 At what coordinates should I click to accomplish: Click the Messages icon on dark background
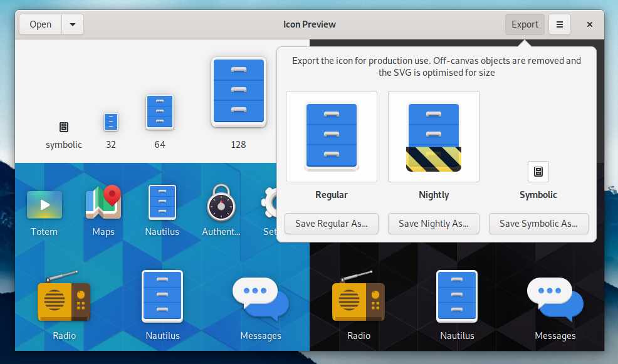555,298
